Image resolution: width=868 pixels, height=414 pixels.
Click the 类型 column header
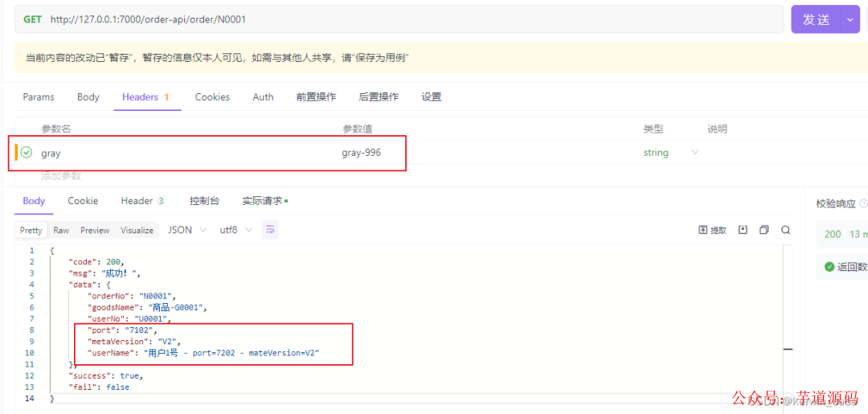(x=653, y=129)
